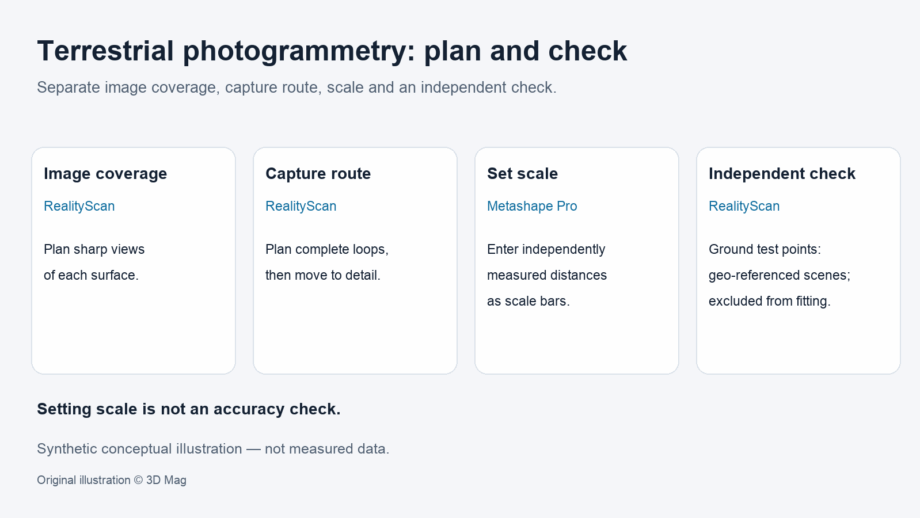Click 'geo-referenced scenes;' text line

pos(779,275)
